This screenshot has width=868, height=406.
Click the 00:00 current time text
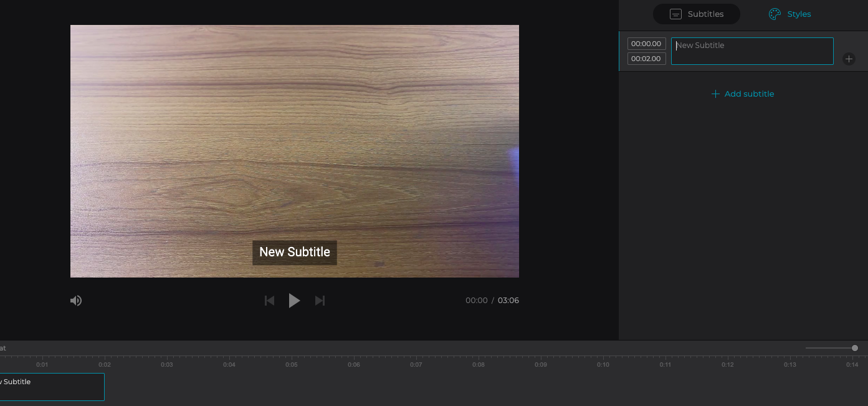[477, 301]
